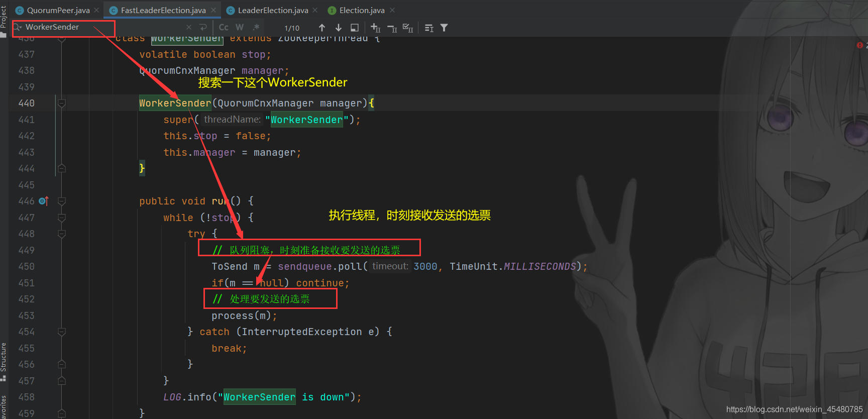Image resolution: width=868 pixels, height=419 pixels.
Task: Click 'ToSend' type on line 450
Action: point(230,267)
